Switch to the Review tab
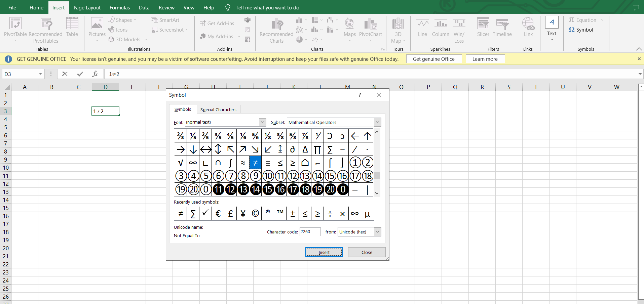 166,7
